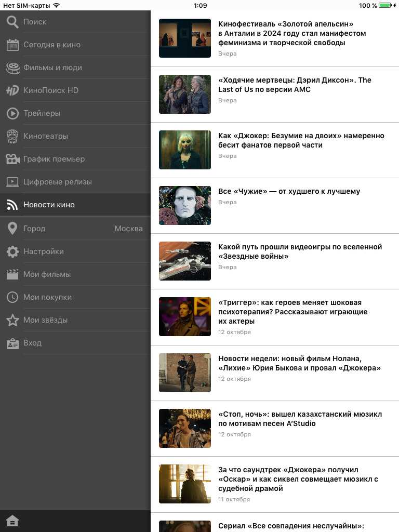399x532 pixels.
Task: Tap the location pin icon for Город
Action: tap(12, 229)
